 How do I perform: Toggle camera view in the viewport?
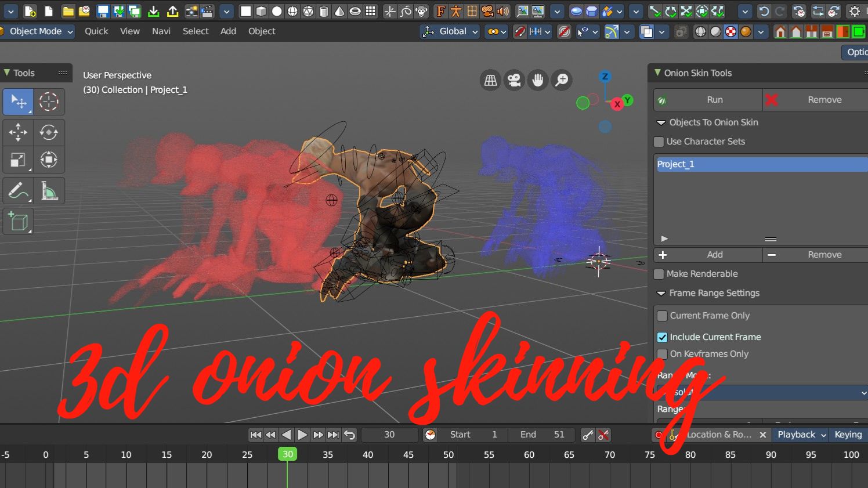pos(514,80)
